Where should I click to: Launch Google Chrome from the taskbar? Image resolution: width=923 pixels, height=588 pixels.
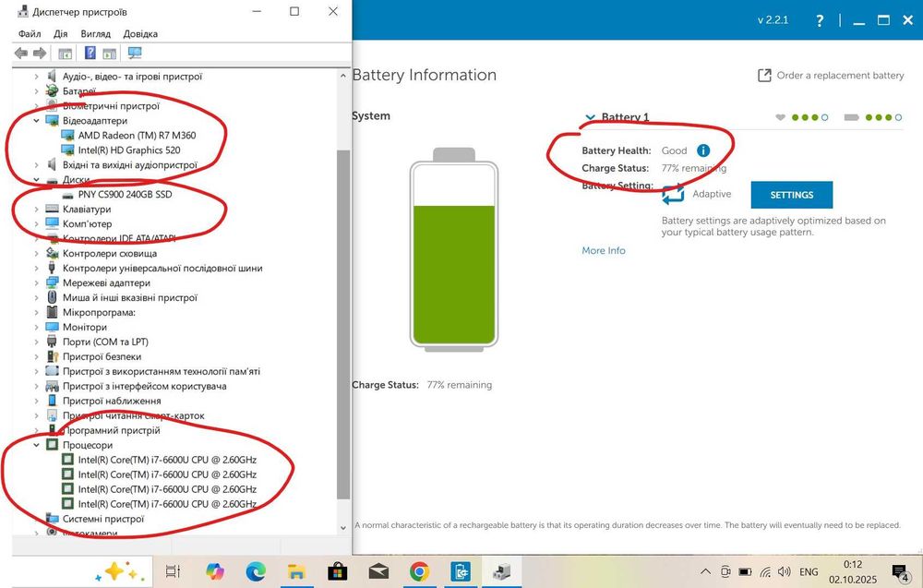coord(419,571)
